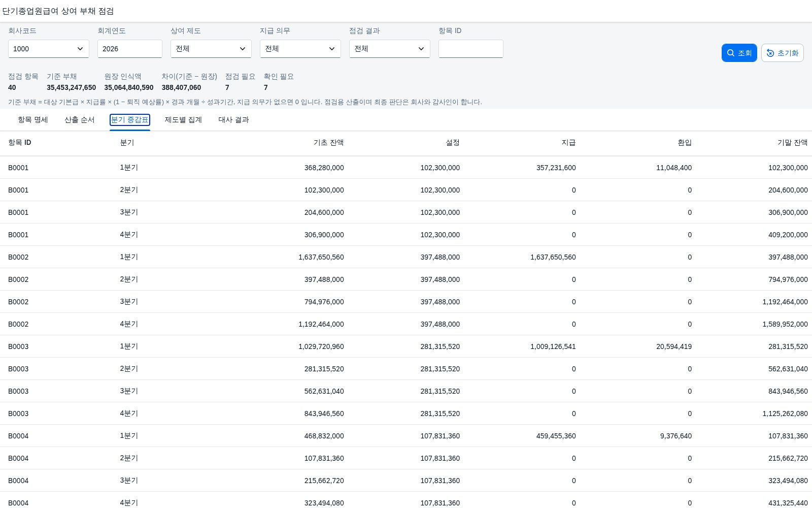
Task: Click the 1,009,126,541 payment cell
Action: tap(553, 346)
